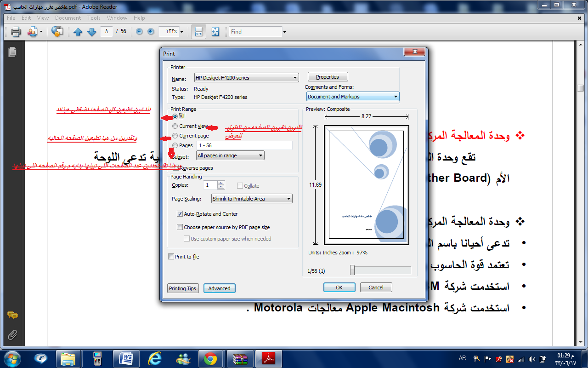
Task: Open the Page Scaling dropdown
Action: tap(252, 199)
